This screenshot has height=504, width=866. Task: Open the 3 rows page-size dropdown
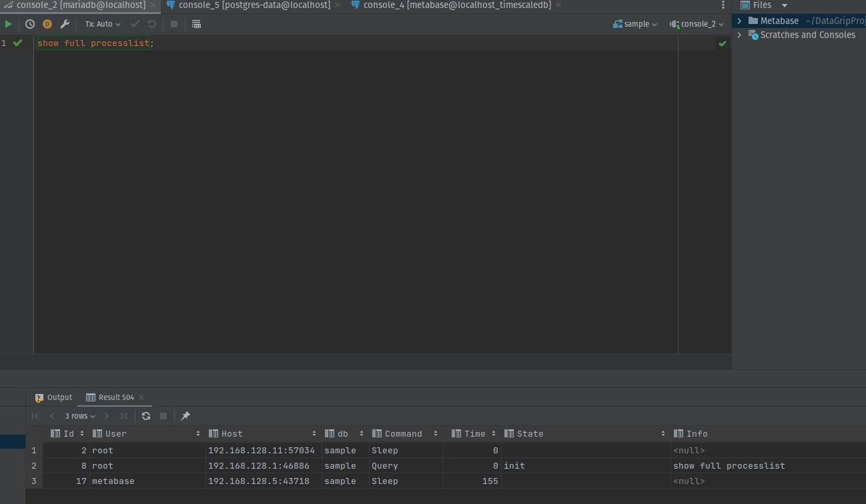pos(79,415)
